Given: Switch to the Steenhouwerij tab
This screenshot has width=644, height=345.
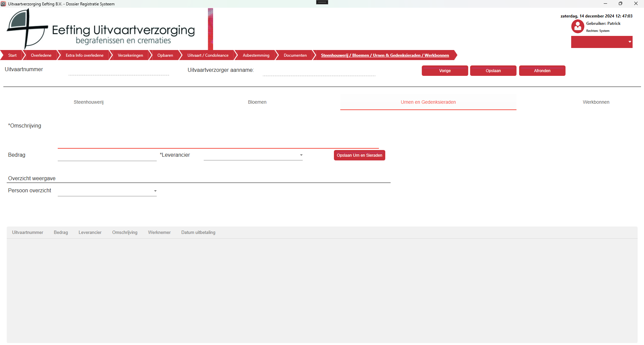Looking at the screenshot, I should click(x=89, y=102).
